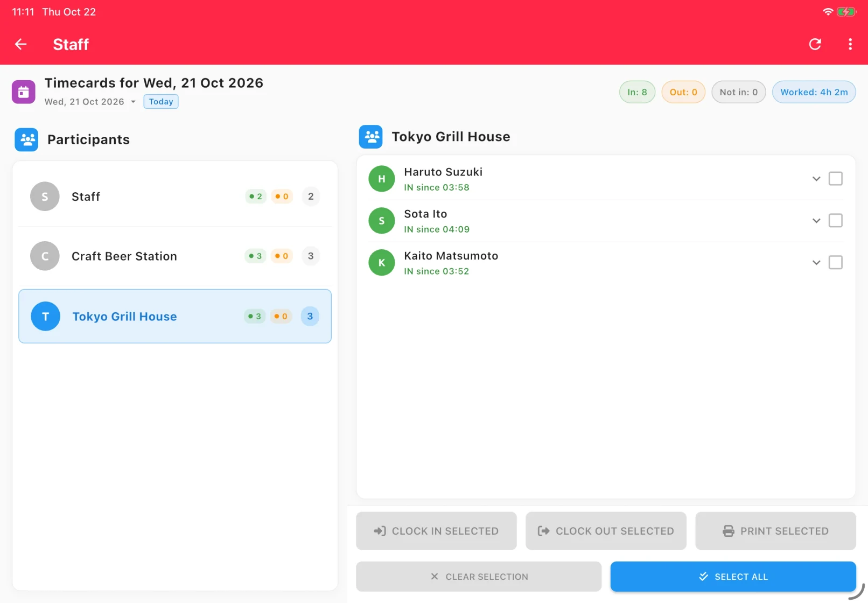Expand Haruto Suzuki's timecard details
Screen dimensions: 868x603
click(x=816, y=179)
